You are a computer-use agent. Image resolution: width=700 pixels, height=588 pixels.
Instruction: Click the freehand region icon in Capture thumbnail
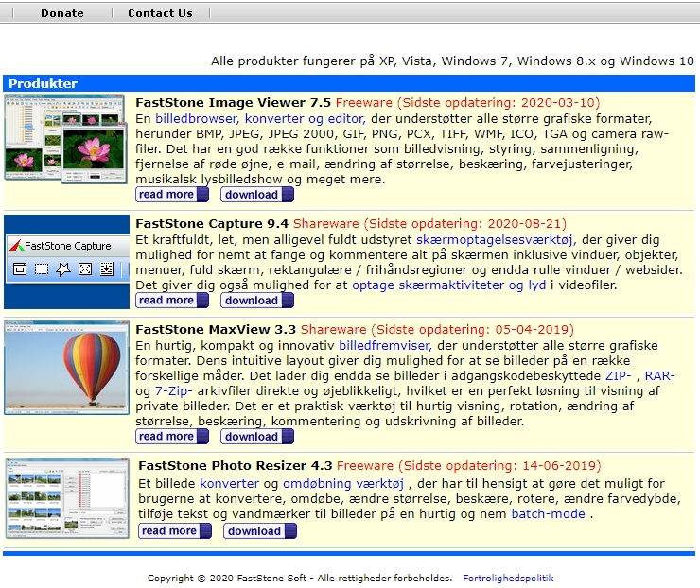63,269
